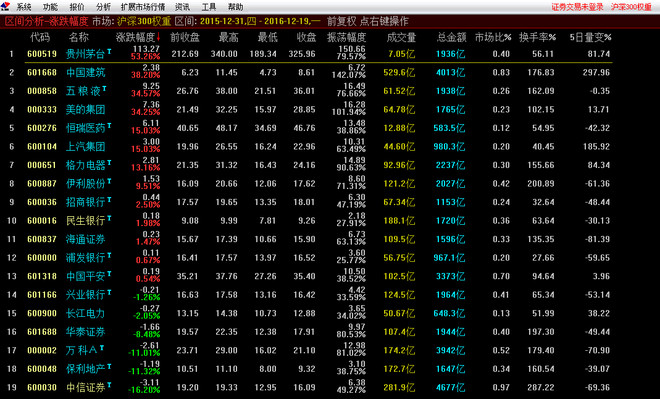This screenshot has height=399, width=660.
Task: Open the 扩展市场行情 menu
Action: point(143,7)
